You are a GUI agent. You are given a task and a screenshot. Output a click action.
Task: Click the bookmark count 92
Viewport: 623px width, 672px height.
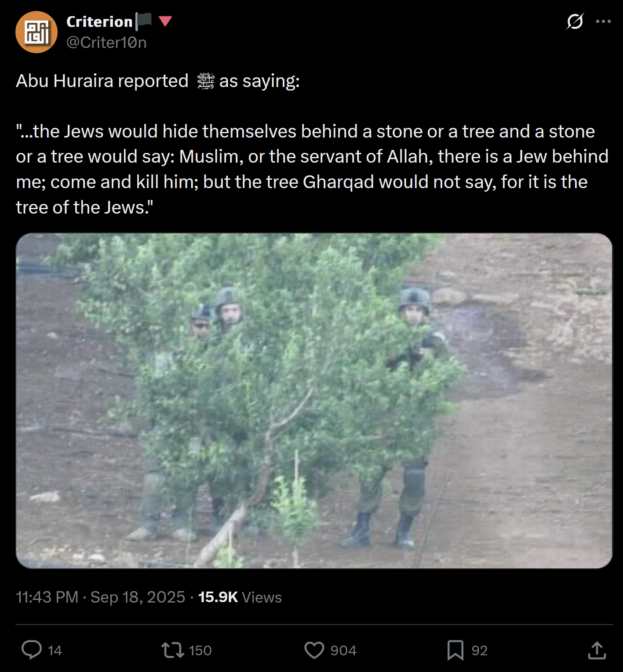(x=479, y=650)
